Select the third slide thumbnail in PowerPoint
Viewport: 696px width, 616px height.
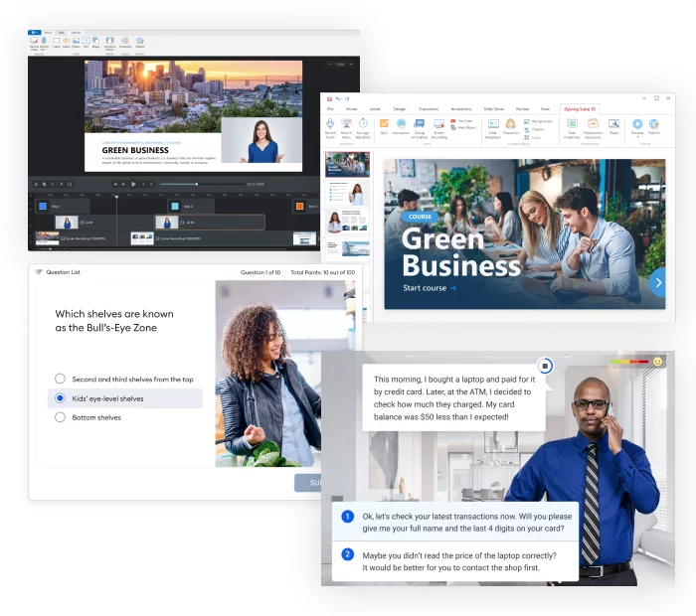[x=348, y=221]
